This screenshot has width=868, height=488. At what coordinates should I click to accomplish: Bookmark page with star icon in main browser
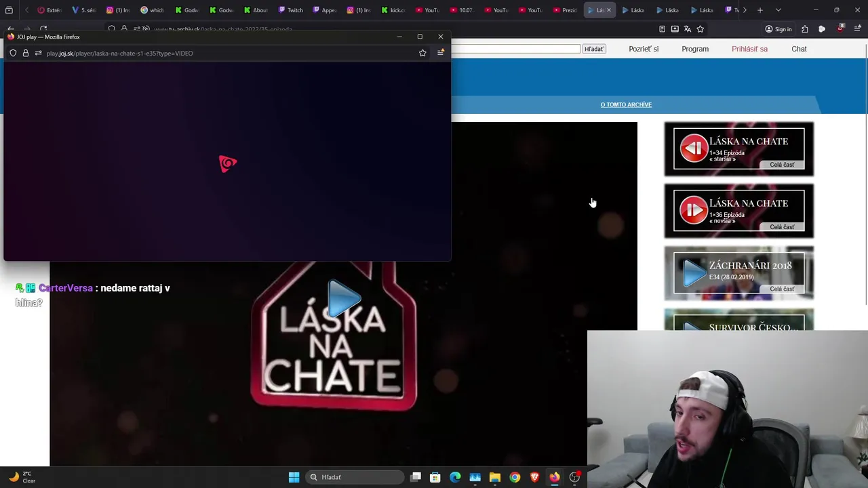coord(701,29)
